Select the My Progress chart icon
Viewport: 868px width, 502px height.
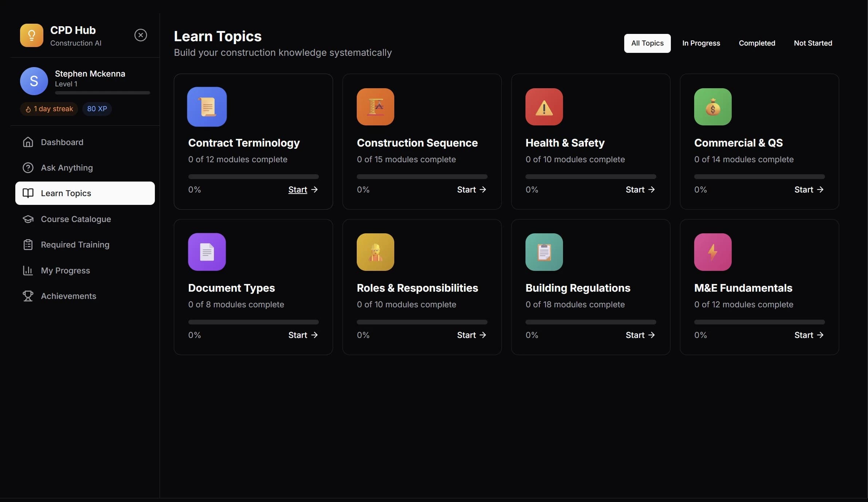(28, 271)
